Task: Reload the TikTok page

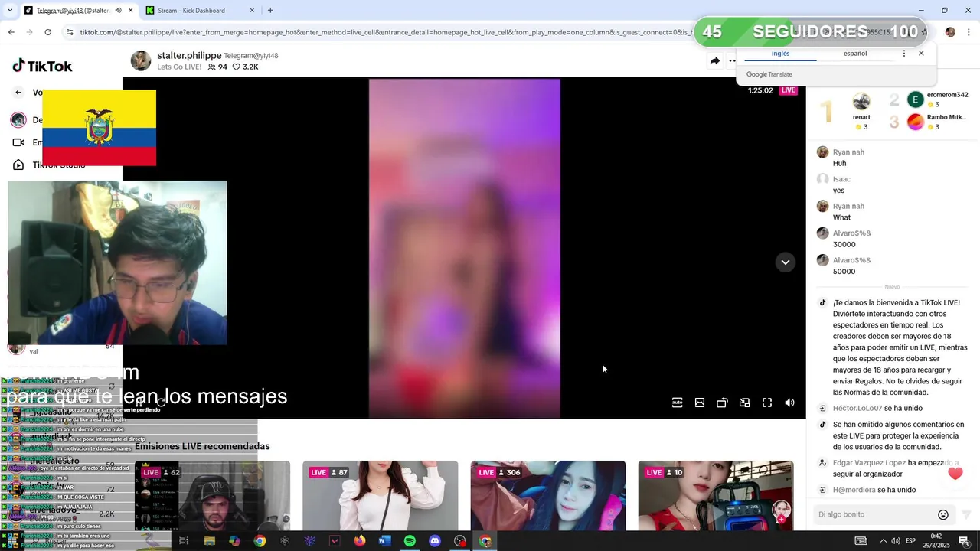Action: [x=47, y=32]
